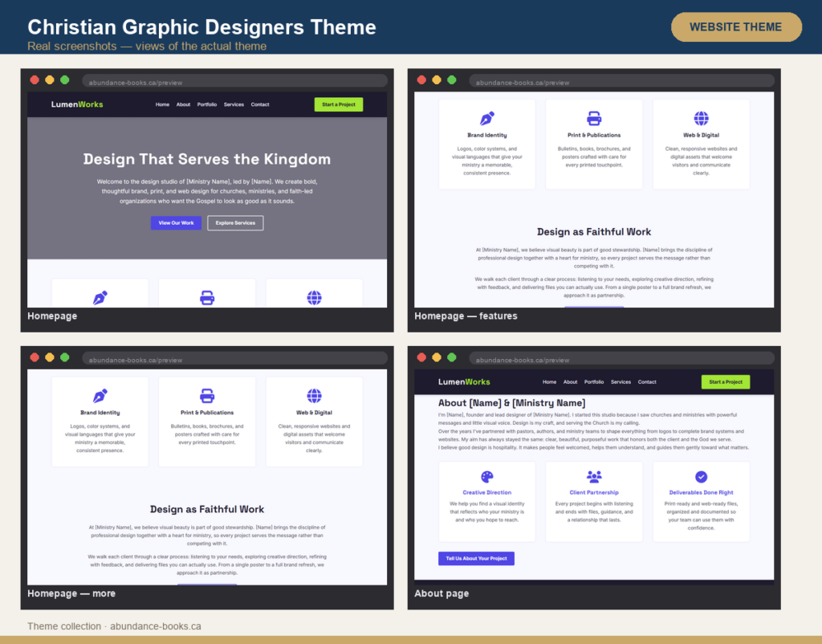Click pen nib icon in Homepage screenshot
Image resolution: width=822 pixels, height=644 pixels.
pyautogui.click(x=100, y=298)
